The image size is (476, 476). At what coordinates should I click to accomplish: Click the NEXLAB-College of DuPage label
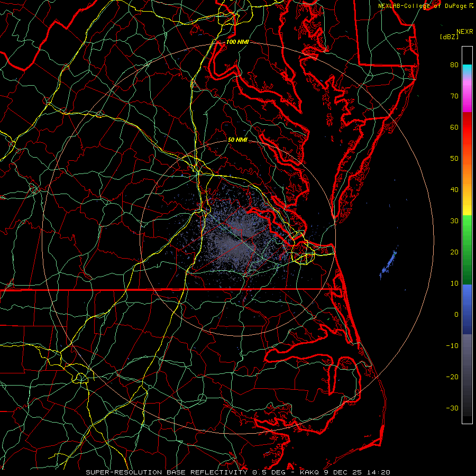pos(423,6)
